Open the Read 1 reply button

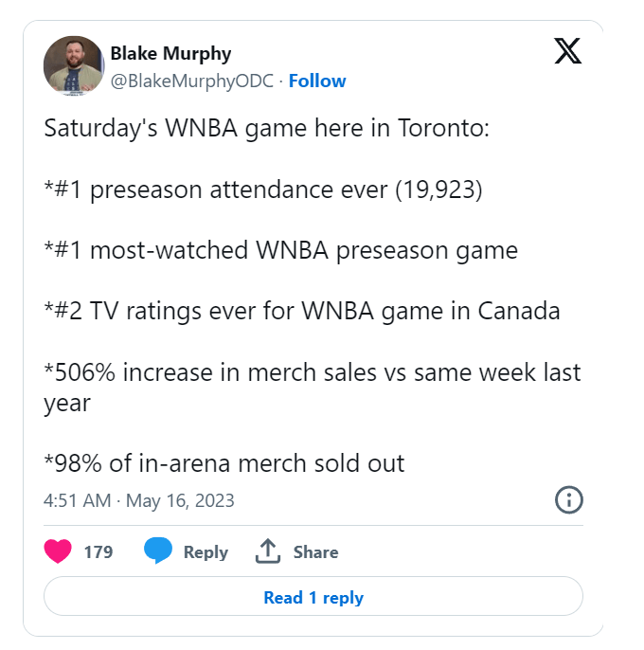point(313,596)
